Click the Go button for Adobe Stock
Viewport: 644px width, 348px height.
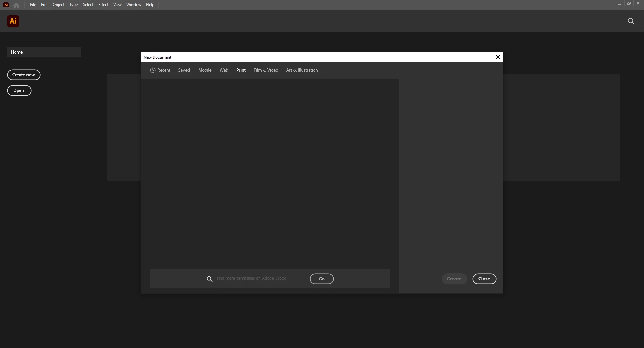point(322,279)
